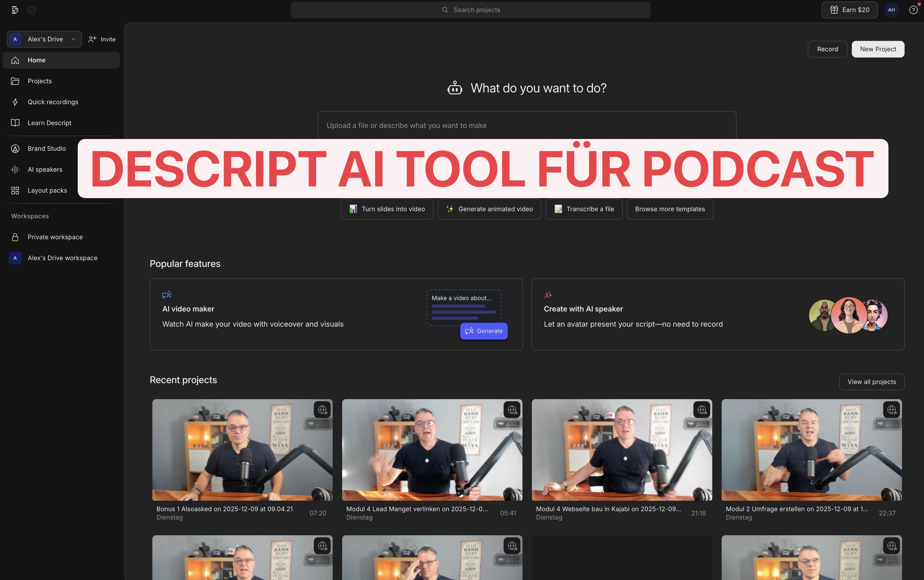Open Alex's Drive workspace
Viewport: 924px width, 580px height.
(x=62, y=258)
